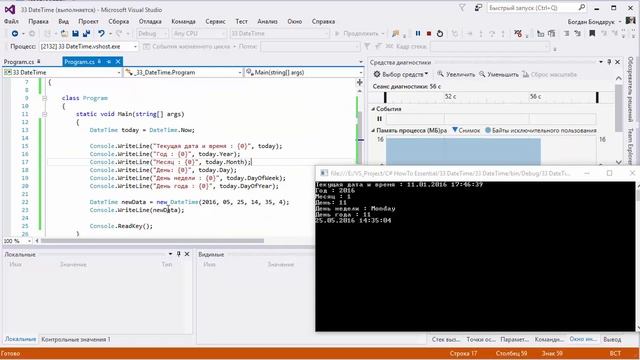Viewport: 640px width, 360px height.
Task: Open the Стек выз... tab
Action: click(446, 339)
